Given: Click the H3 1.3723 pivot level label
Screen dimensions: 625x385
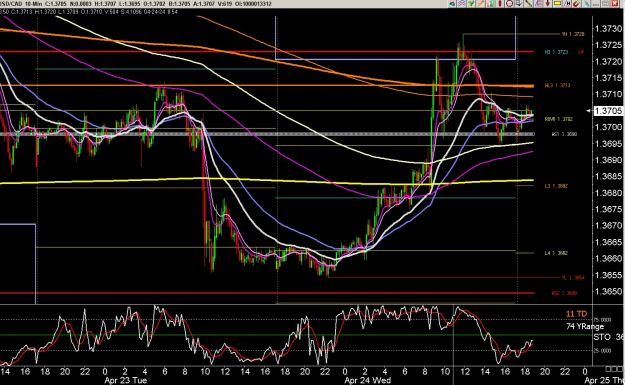Looking at the screenshot, I should point(556,52).
